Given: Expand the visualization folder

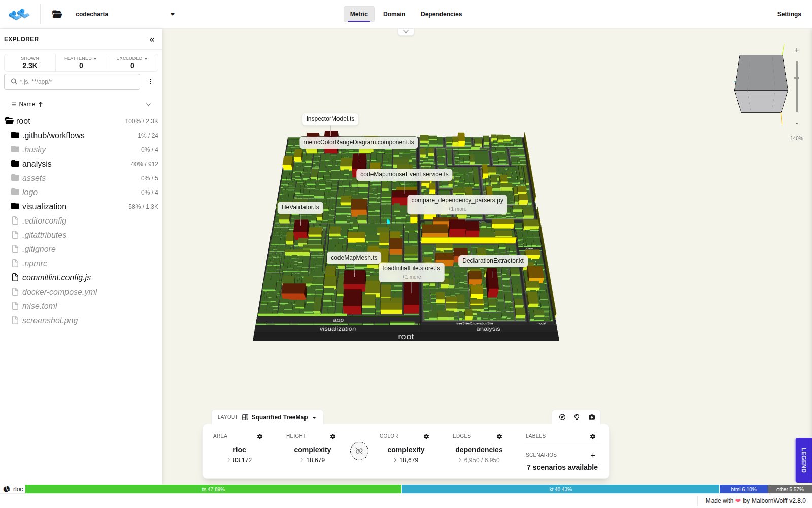Looking at the screenshot, I should 81,207.
